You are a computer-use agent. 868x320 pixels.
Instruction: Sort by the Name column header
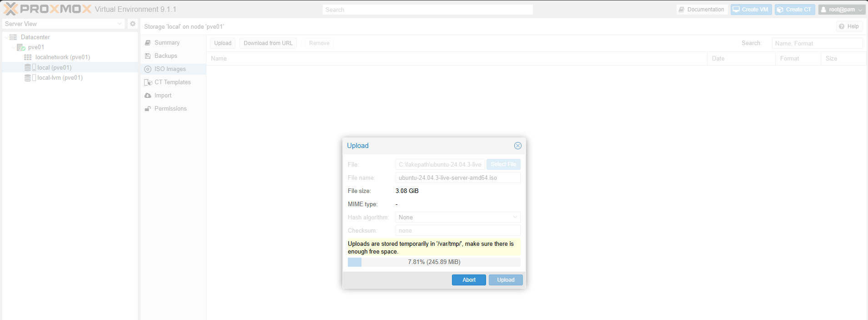[457, 59]
